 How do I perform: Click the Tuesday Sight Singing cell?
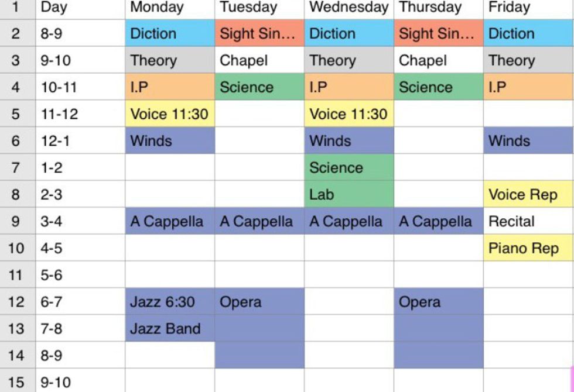pyautogui.click(x=259, y=33)
